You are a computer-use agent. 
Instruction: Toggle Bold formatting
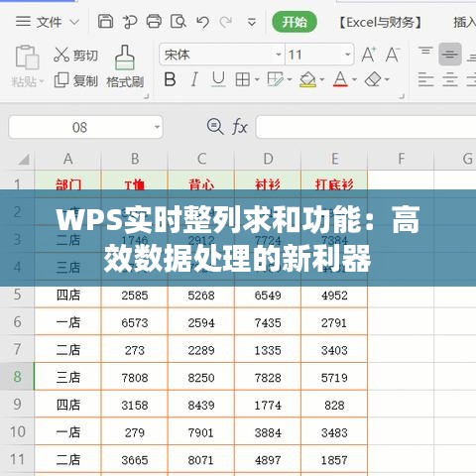pos(170,79)
